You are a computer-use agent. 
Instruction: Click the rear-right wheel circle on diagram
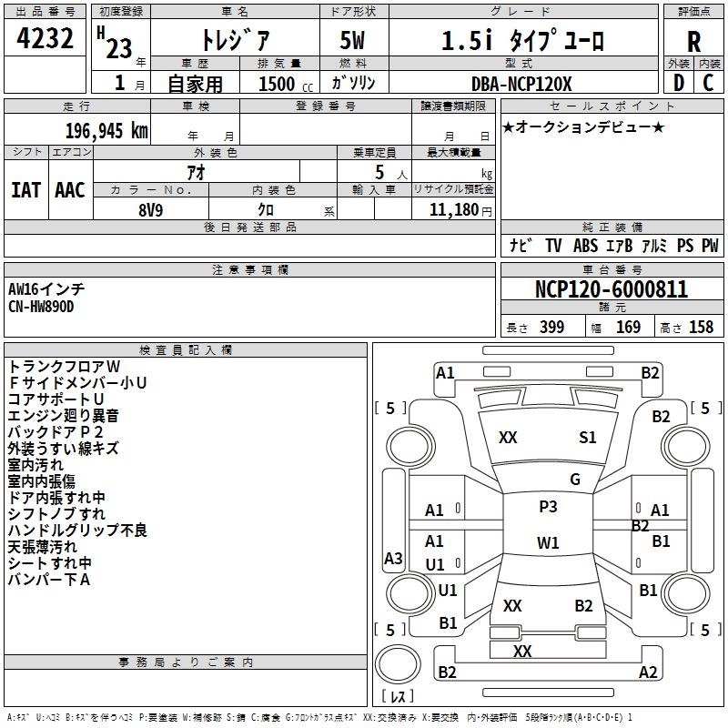(686, 593)
